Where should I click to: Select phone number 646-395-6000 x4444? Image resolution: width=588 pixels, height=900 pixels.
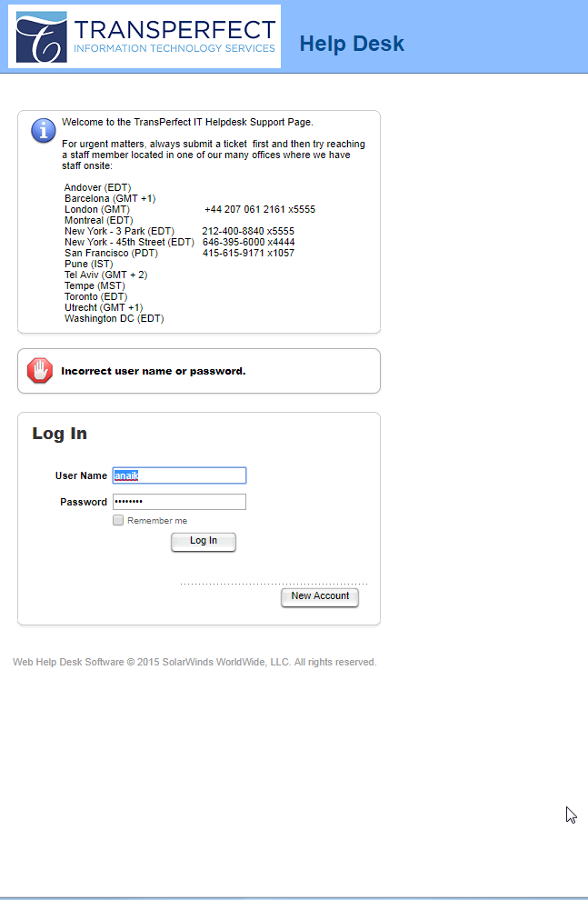(248, 242)
